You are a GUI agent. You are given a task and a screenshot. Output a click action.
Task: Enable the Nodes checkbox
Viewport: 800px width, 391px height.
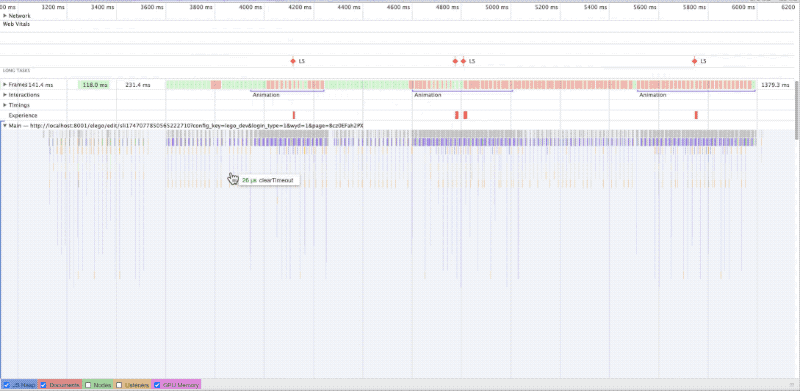click(x=88, y=385)
